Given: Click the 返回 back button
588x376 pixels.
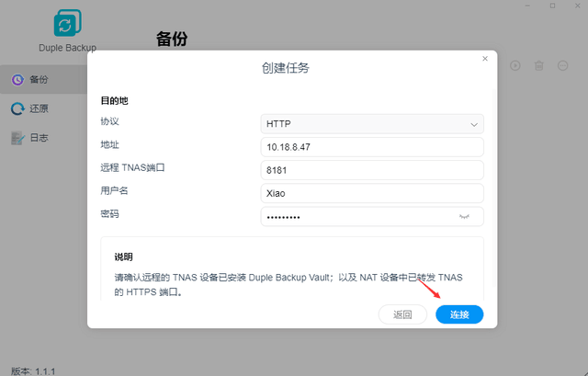Looking at the screenshot, I should tap(402, 314).
